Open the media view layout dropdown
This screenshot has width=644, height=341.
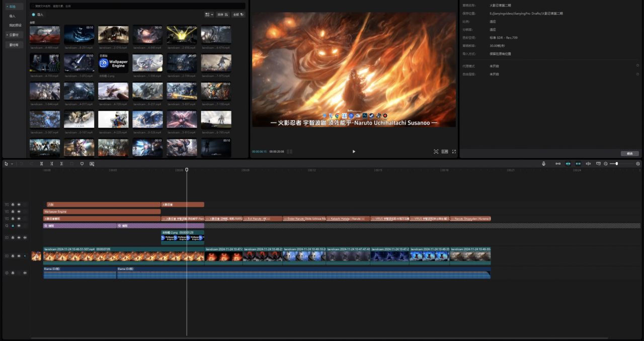tap(209, 15)
